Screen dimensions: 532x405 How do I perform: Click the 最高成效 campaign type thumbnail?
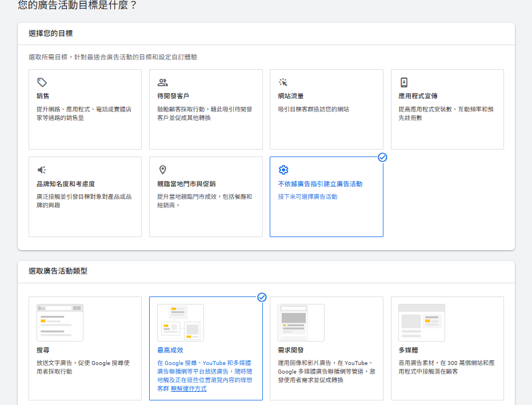tap(181, 323)
